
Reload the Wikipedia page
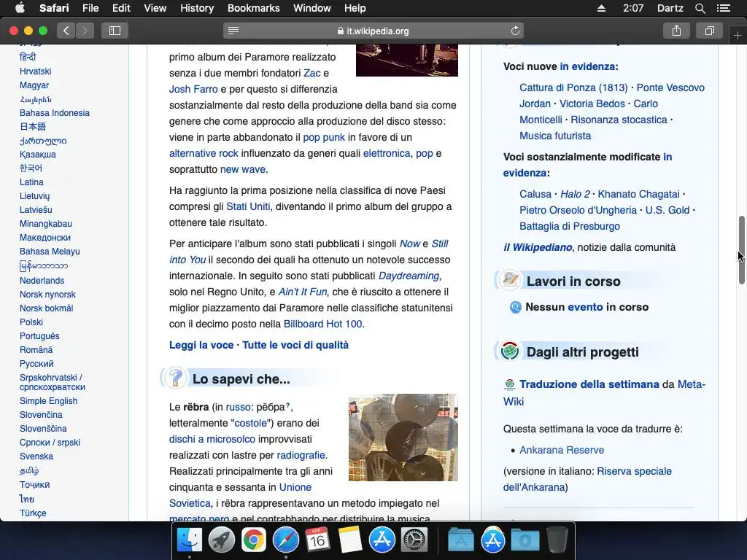(515, 31)
